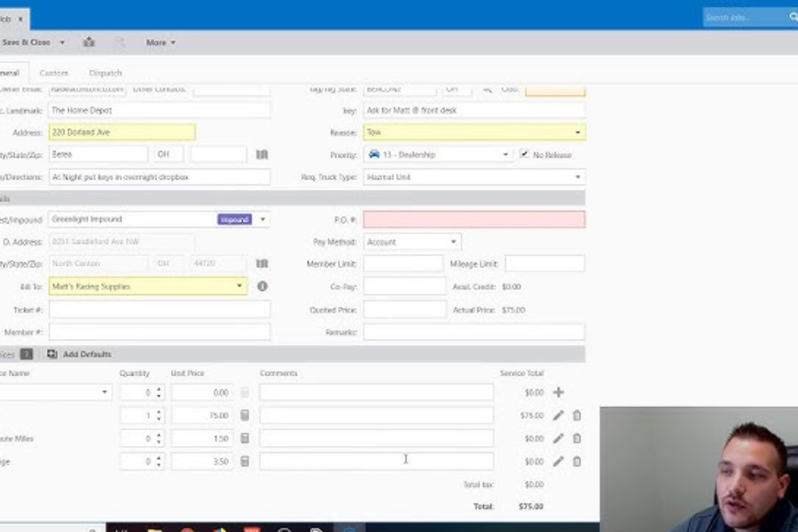Expand the More menu

160,43
